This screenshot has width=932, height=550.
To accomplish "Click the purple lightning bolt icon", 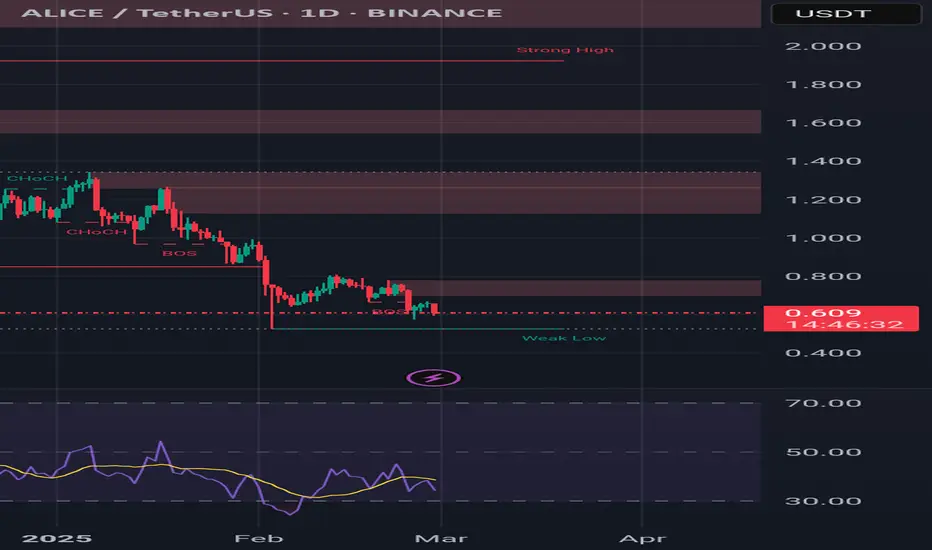I will (433, 378).
